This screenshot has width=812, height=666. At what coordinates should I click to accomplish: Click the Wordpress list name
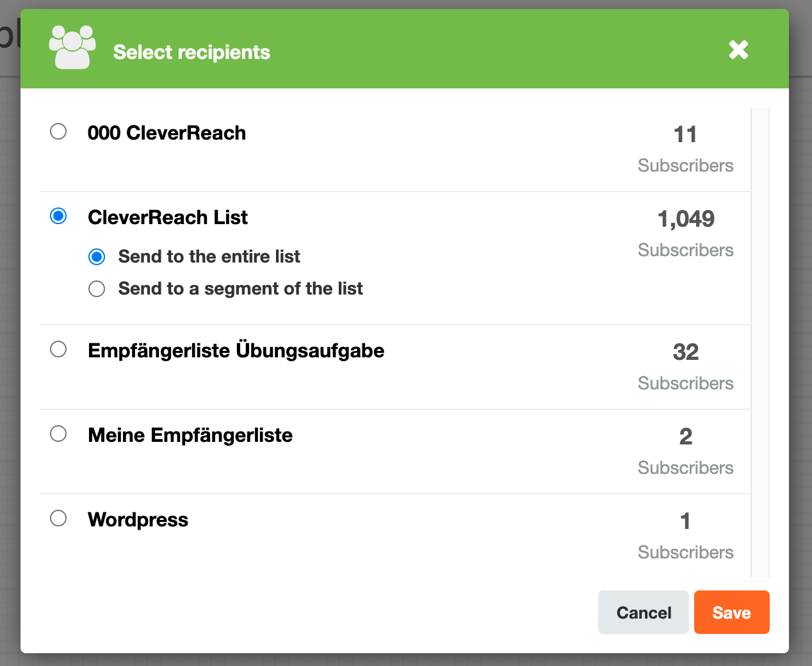(138, 519)
